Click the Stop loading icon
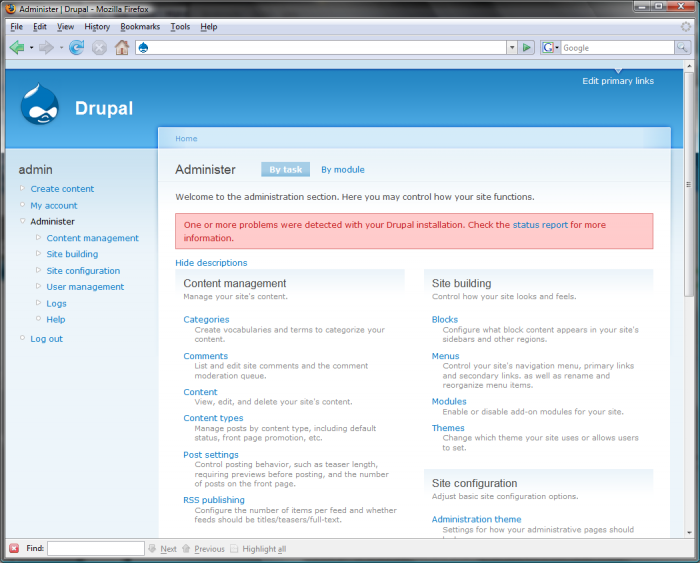Image resolution: width=700 pixels, height=563 pixels. [99, 48]
